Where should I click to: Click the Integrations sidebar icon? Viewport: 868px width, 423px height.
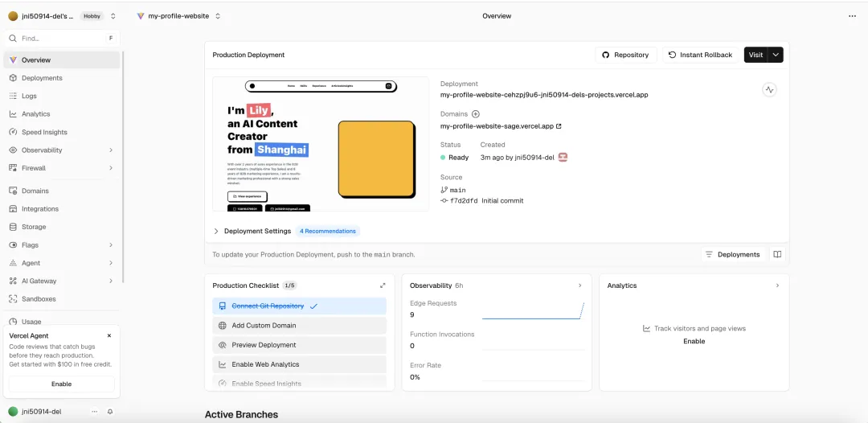13,209
